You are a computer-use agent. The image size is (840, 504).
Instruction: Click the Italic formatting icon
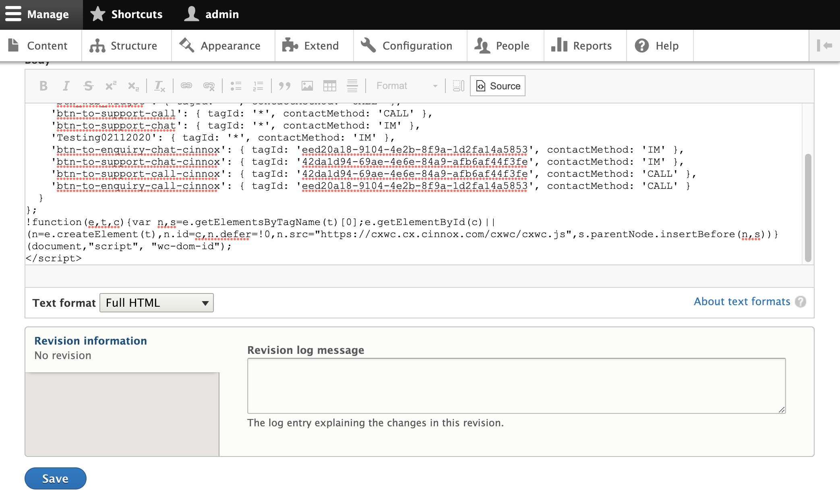click(66, 86)
